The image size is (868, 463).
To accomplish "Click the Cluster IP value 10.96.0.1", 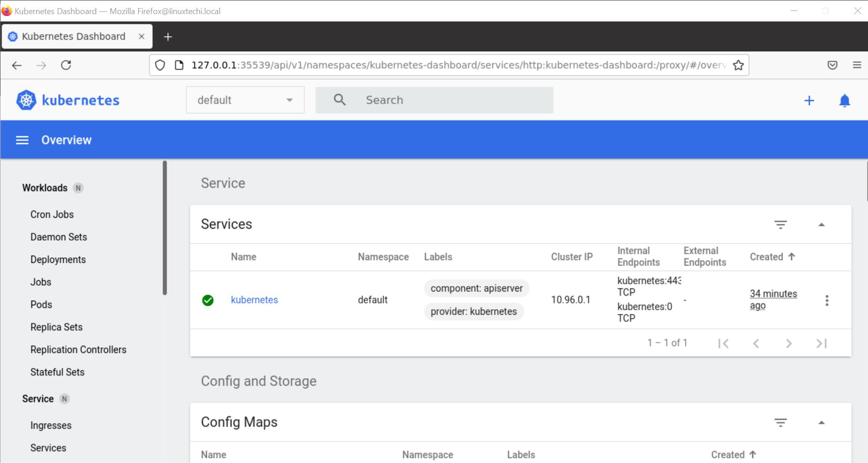I will [571, 300].
